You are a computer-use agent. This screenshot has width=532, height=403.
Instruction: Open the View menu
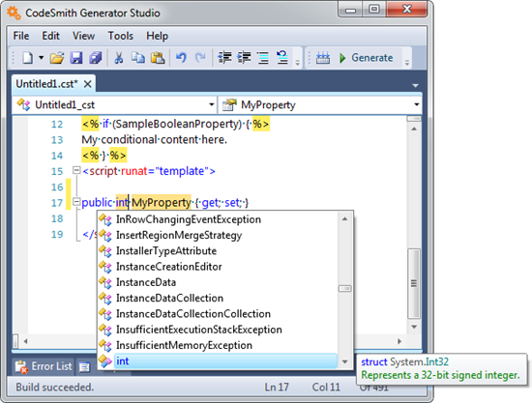point(83,36)
